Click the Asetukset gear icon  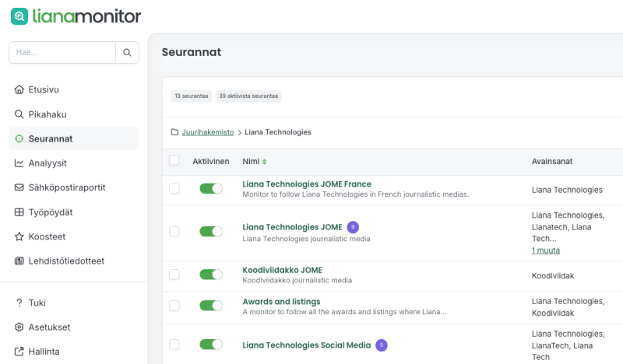point(19,327)
